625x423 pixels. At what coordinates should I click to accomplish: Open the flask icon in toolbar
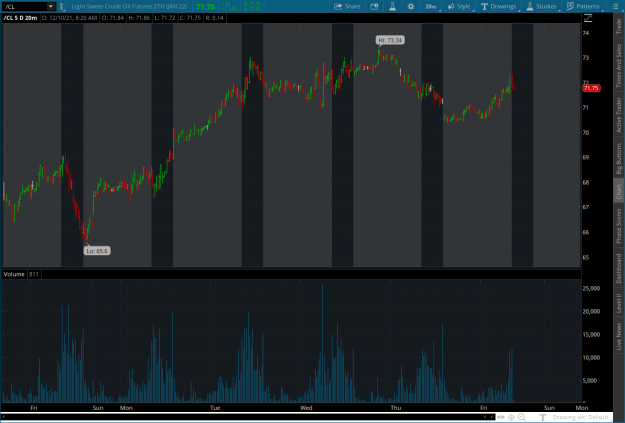point(393,6)
